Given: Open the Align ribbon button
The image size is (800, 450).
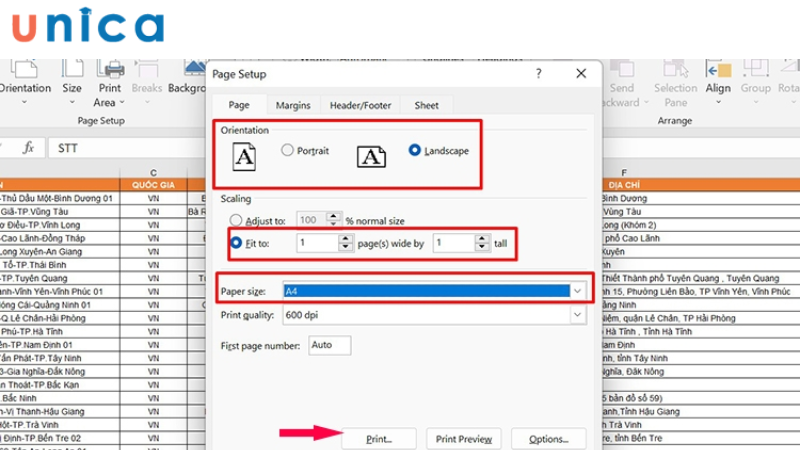Looking at the screenshot, I should 718,83.
